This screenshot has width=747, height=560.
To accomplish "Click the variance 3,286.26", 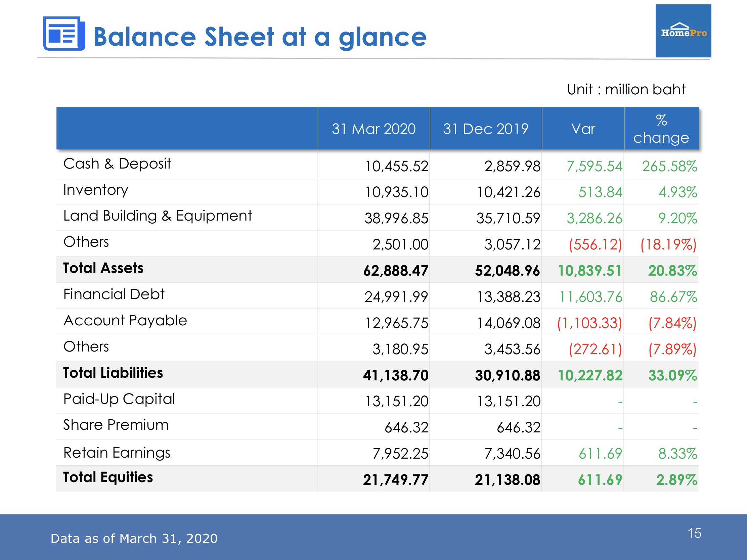I will 595,219.
